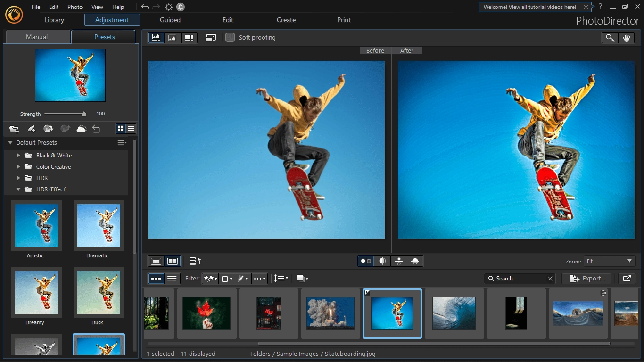This screenshot has height=362, width=644.
Task: Click the After label
Action: pyautogui.click(x=407, y=50)
